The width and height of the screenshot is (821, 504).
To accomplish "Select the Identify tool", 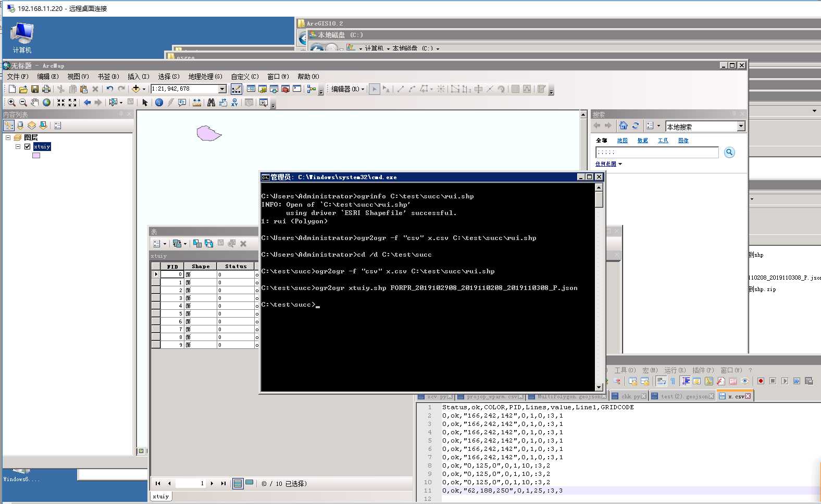I will [159, 103].
